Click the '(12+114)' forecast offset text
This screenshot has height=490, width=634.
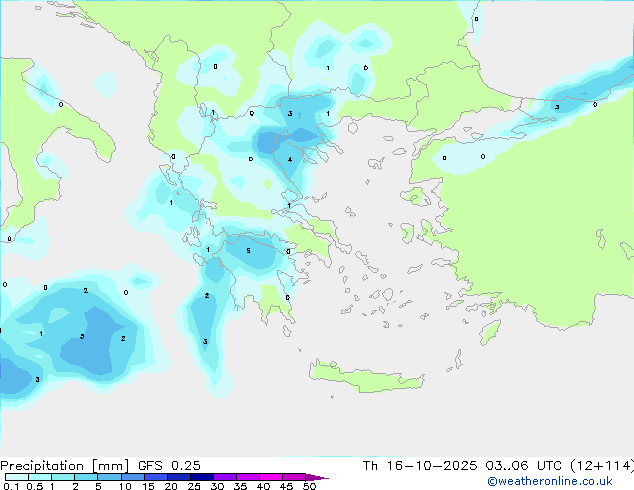coord(602,466)
